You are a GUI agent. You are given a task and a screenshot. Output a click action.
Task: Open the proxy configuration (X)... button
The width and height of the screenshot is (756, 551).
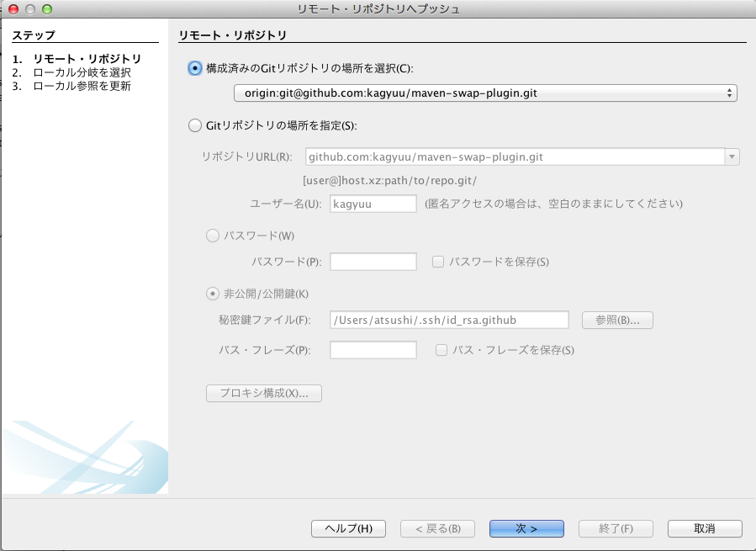coord(264,393)
